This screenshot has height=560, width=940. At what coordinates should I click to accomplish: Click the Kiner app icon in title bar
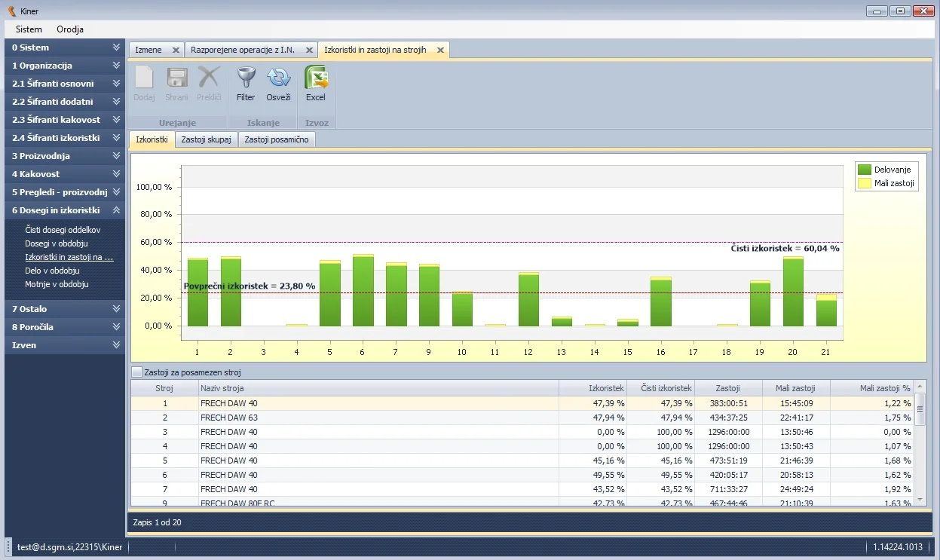click(11, 11)
